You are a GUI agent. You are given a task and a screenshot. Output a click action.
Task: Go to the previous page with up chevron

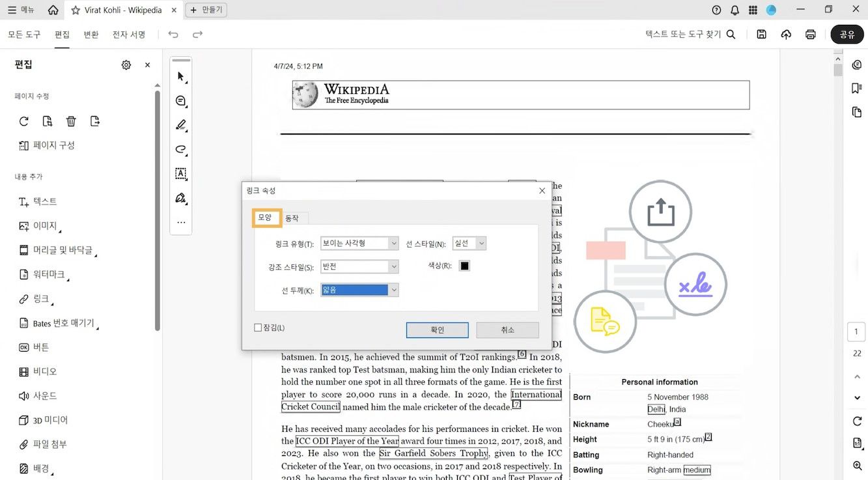(857, 376)
